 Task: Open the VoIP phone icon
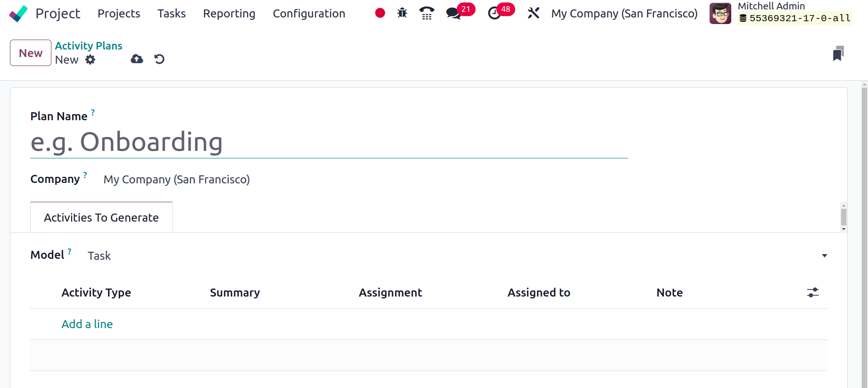pyautogui.click(x=427, y=13)
